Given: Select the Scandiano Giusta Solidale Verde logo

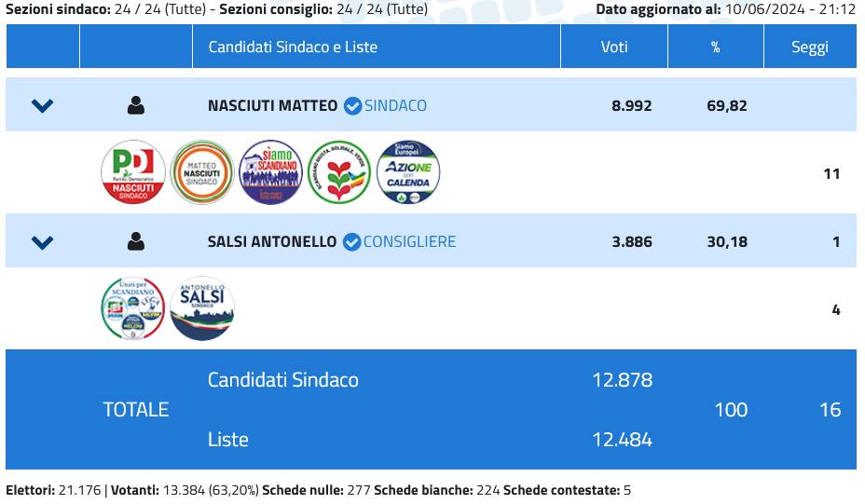Looking at the screenshot, I should [x=339, y=172].
